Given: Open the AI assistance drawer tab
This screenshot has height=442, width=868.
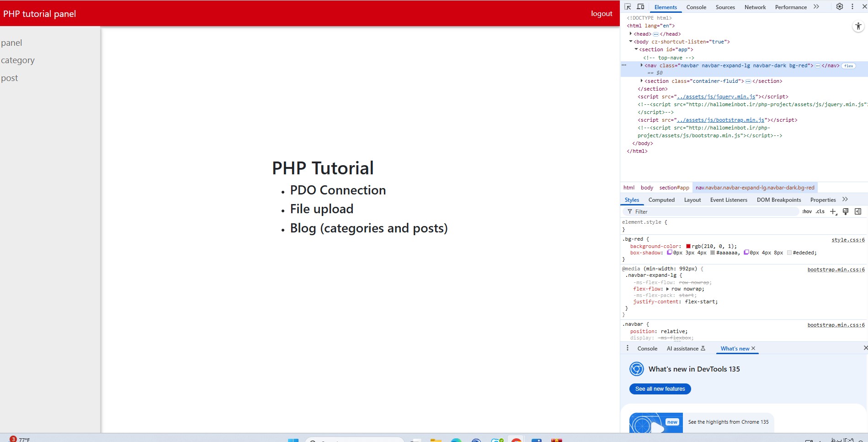Looking at the screenshot, I should coord(686,348).
